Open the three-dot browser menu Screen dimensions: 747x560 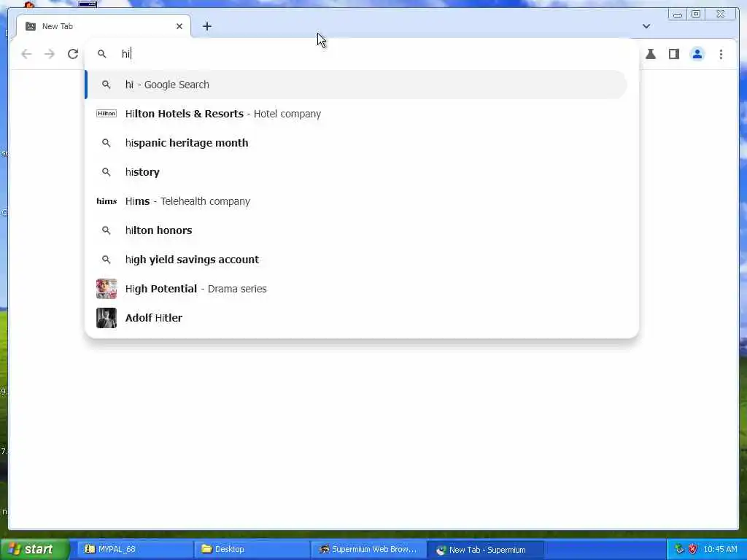(x=721, y=54)
